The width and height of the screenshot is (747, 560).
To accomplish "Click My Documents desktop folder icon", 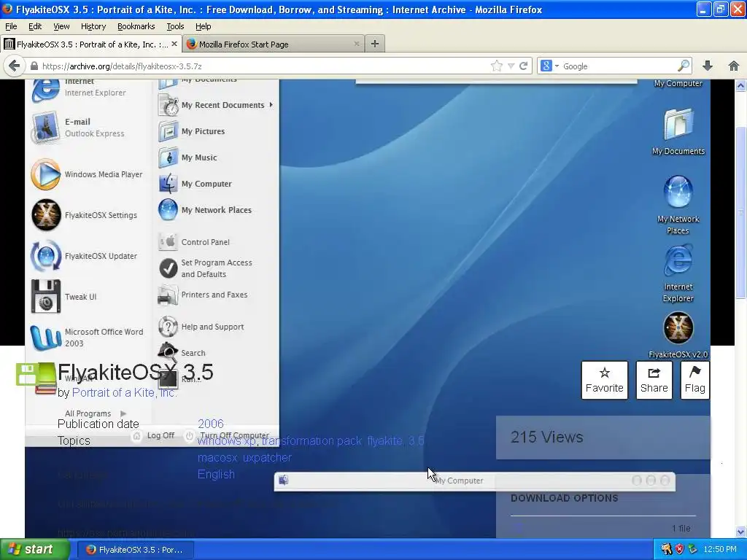I will (678, 124).
